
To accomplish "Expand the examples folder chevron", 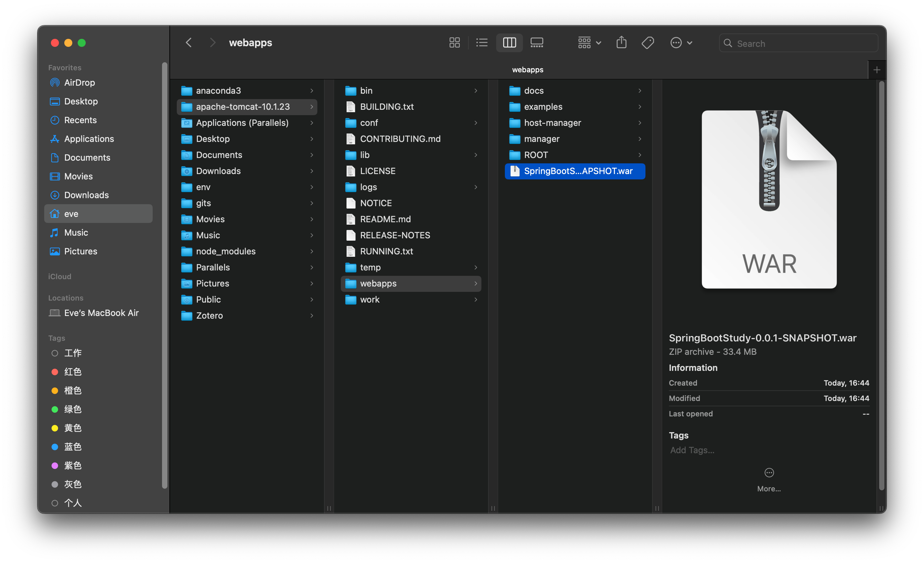I will click(640, 107).
